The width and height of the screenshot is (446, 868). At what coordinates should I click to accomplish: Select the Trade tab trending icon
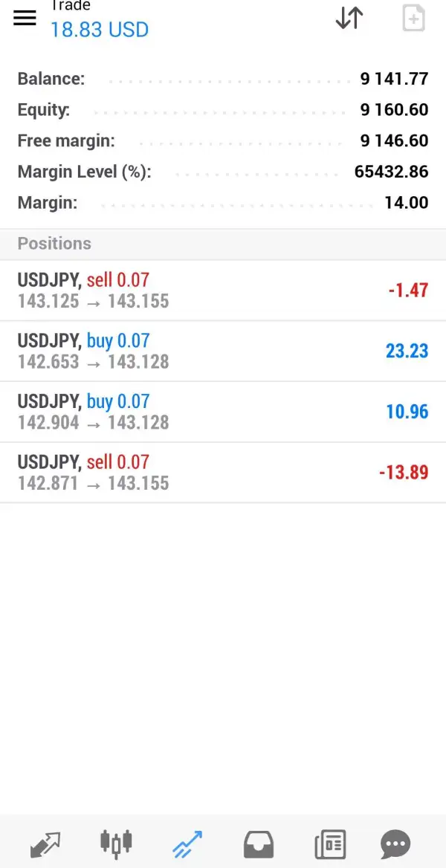[x=187, y=845]
